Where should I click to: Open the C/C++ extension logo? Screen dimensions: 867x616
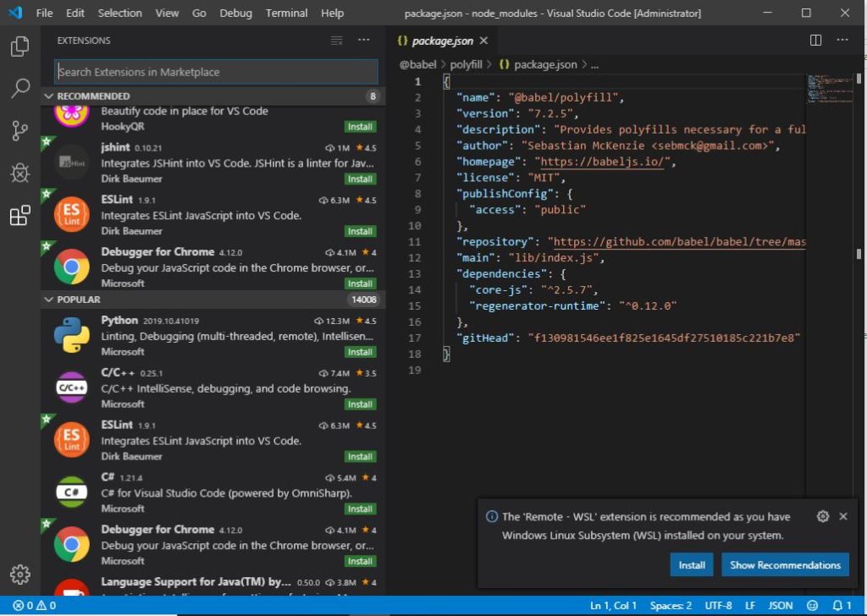[72, 388]
